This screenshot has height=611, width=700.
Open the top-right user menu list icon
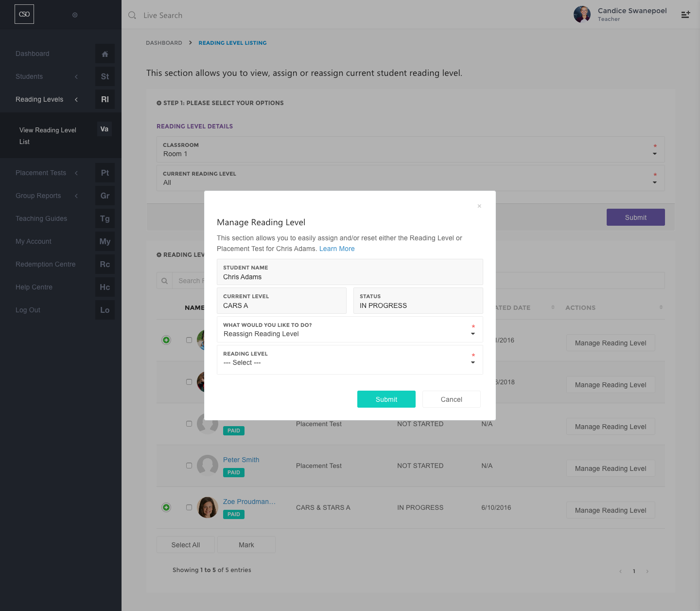tap(685, 15)
